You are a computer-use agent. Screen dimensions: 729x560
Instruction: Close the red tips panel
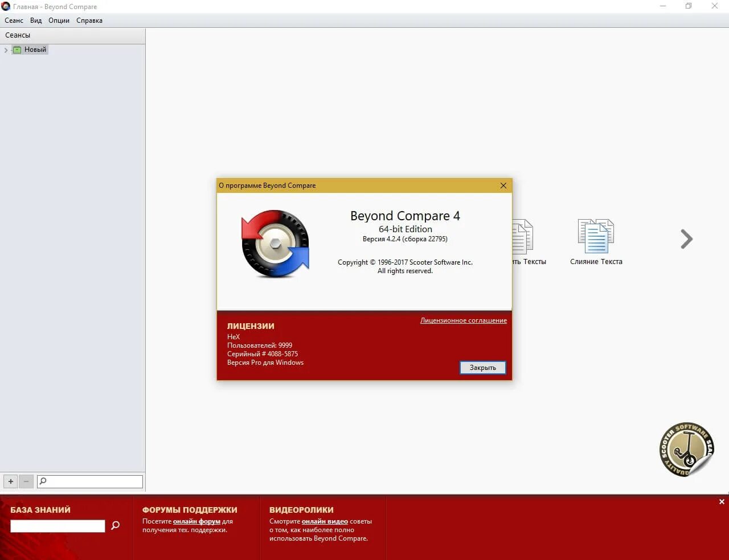tap(722, 502)
